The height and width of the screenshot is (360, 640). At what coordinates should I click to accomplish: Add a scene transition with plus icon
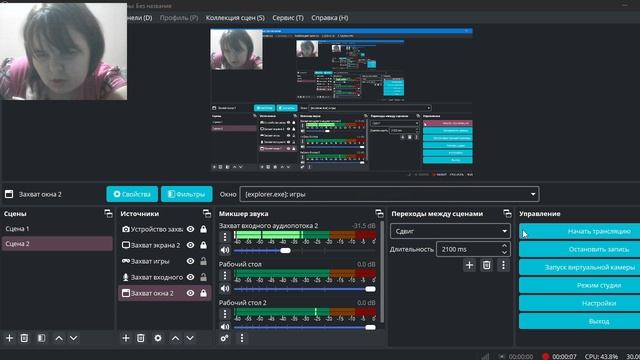469,265
